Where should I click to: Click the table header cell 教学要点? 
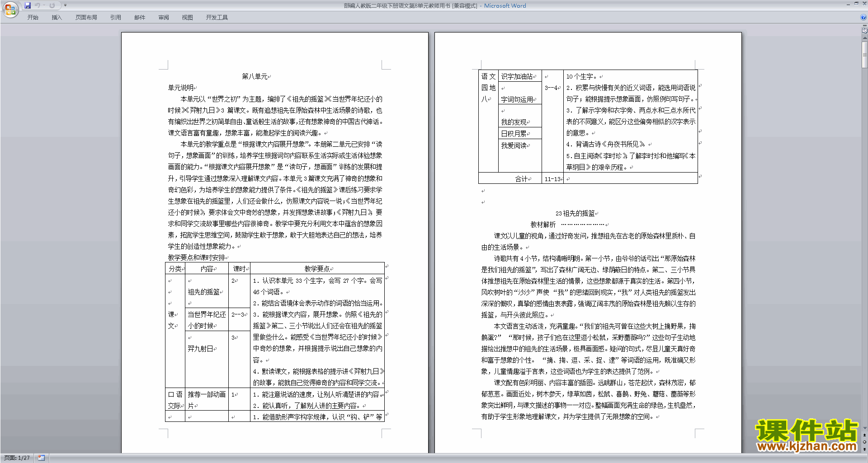(x=317, y=269)
